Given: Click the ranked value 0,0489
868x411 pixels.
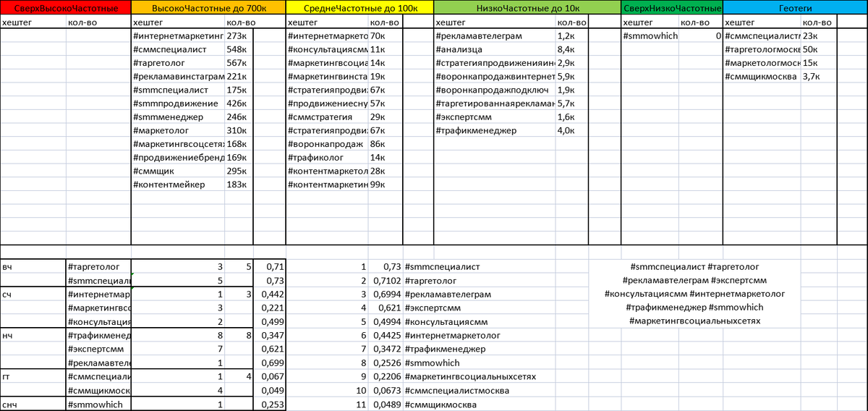Looking at the screenshot, I should point(386,404).
